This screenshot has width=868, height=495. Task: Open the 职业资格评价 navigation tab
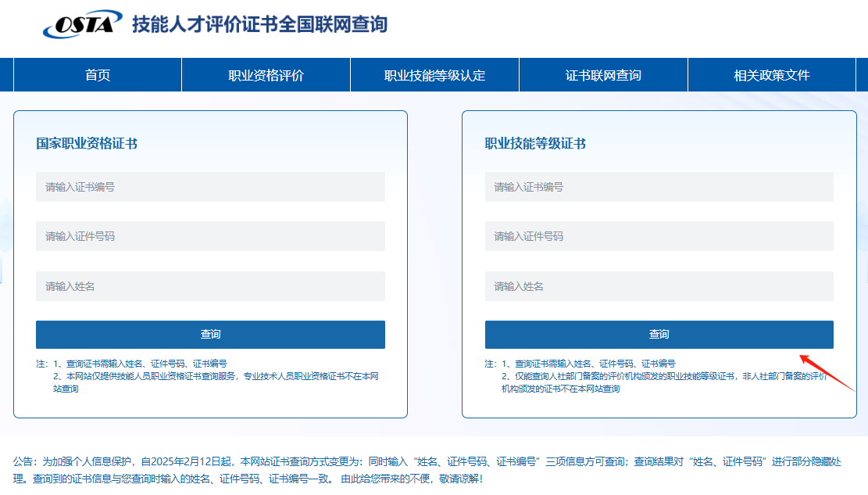(x=266, y=75)
